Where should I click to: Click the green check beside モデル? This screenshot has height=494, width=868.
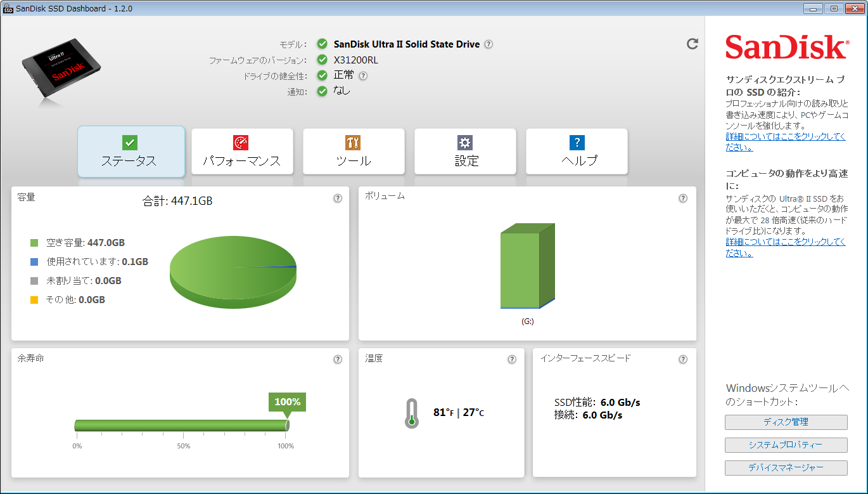(x=322, y=44)
